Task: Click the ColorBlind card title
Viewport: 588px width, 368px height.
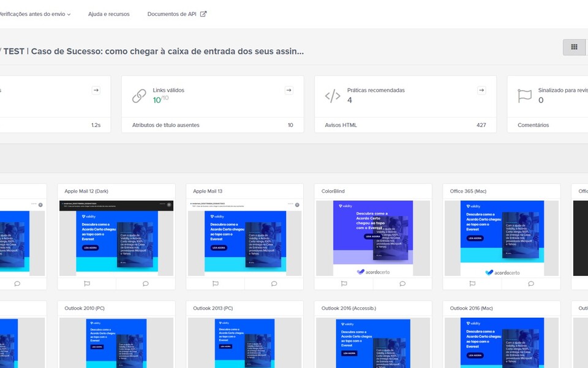Action: tap(333, 191)
